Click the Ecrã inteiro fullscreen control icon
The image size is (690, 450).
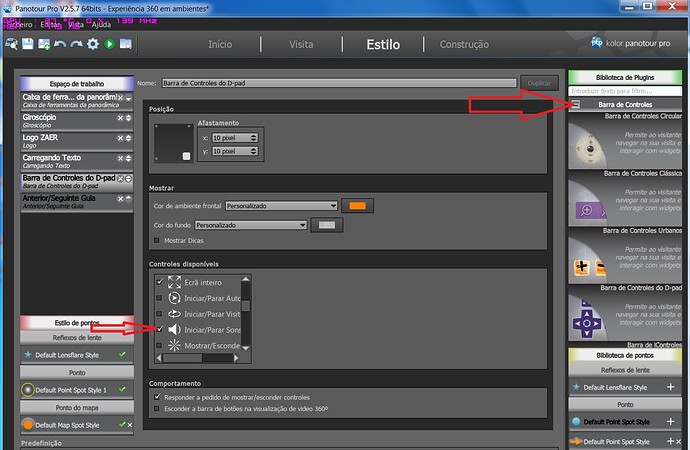coord(174,282)
